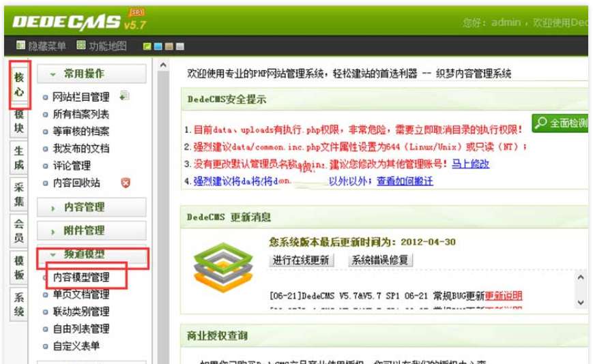Switch to the 生成 sidebar tab

(19, 158)
